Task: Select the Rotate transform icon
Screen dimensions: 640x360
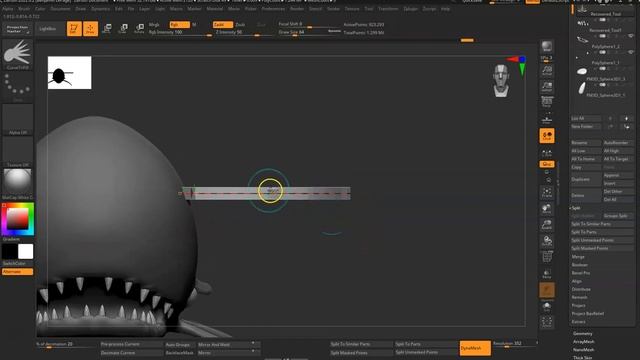Action: pyautogui.click(x=139, y=29)
